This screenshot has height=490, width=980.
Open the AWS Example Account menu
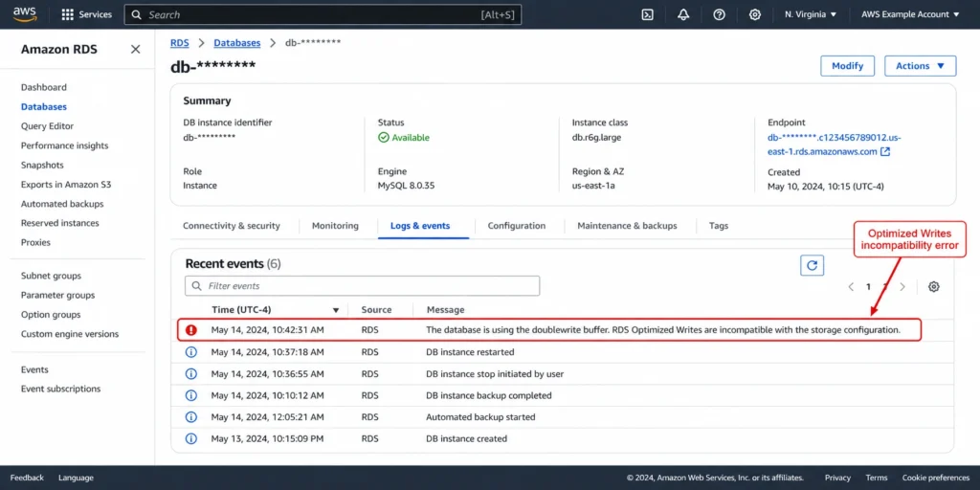tap(910, 14)
